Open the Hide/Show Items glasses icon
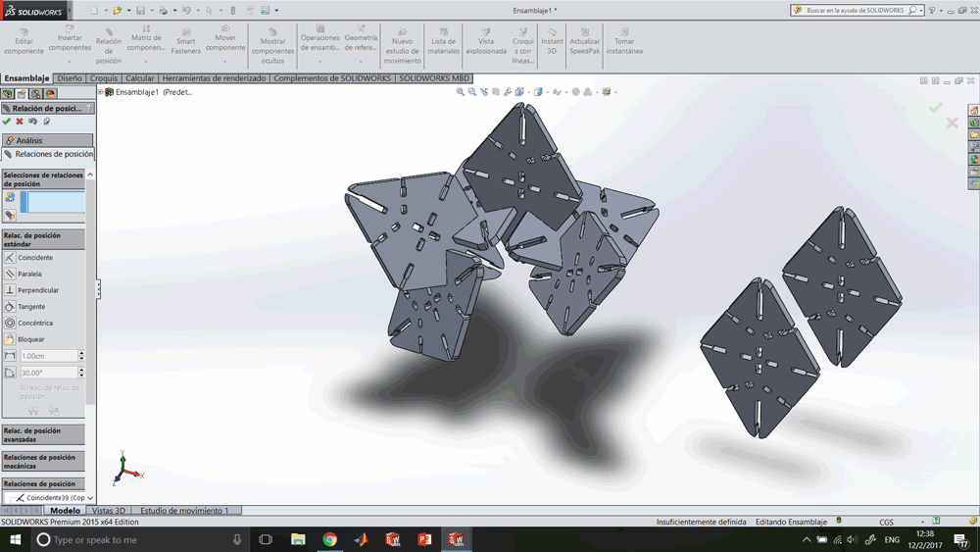Image resolution: width=980 pixels, height=552 pixels. point(557,92)
